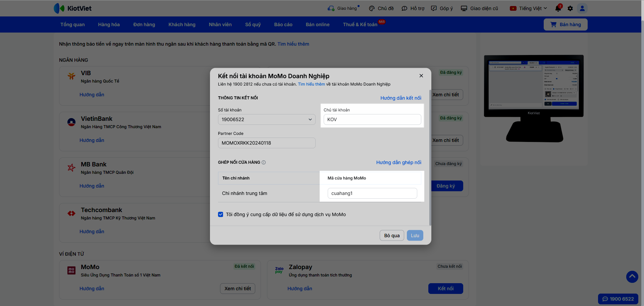
Task: Open the Hàng hóa menu
Action: click(x=109, y=24)
